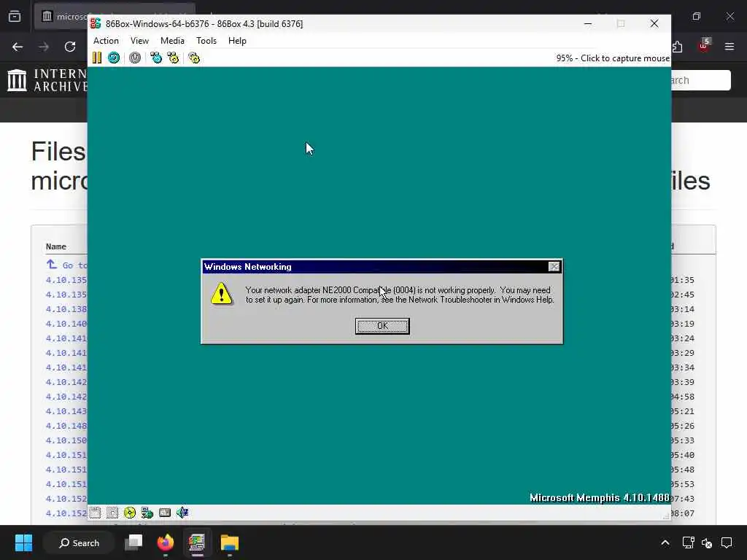Click the Name column header in file list
The width and height of the screenshot is (747, 560).
coord(55,246)
